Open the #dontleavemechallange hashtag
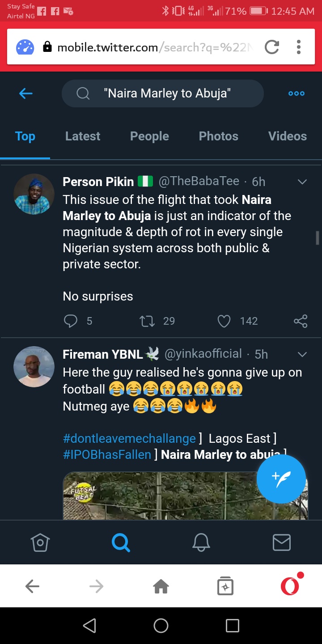The width and height of the screenshot is (322, 644). click(129, 438)
